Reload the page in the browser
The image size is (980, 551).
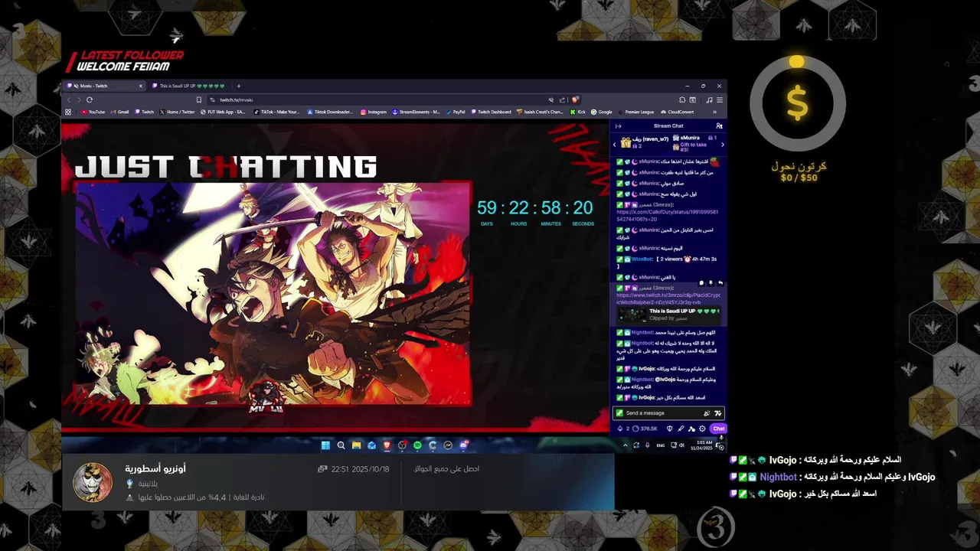tap(90, 99)
